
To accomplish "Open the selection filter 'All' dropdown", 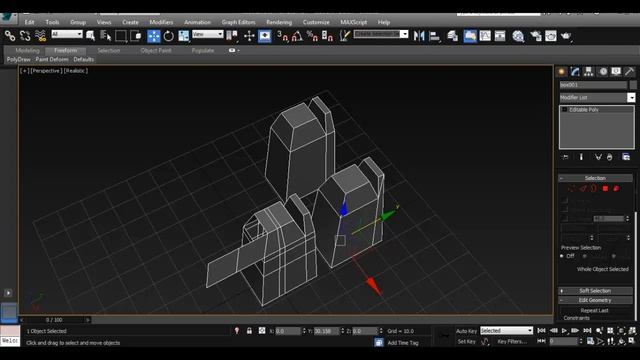I will [x=67, y=34].
